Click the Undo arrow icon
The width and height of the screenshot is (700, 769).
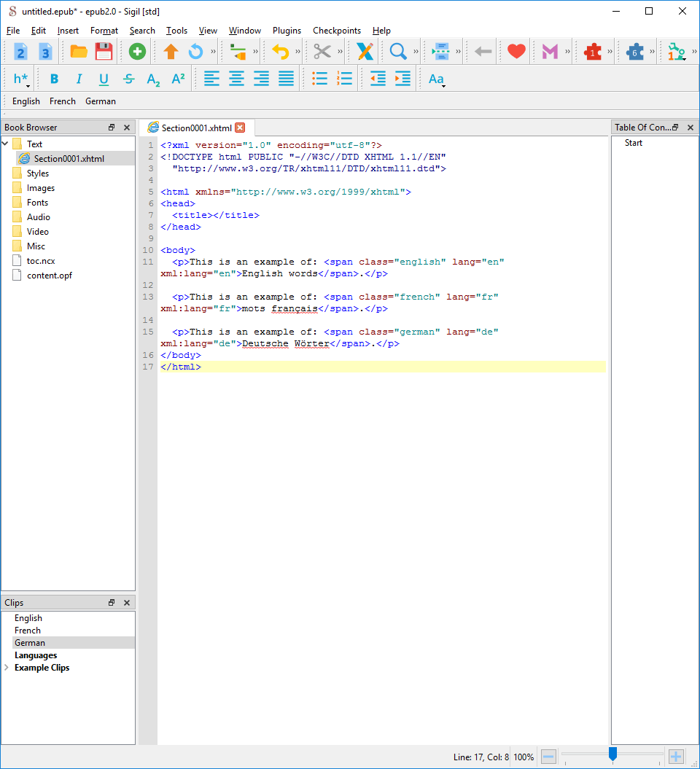(280, 52)
